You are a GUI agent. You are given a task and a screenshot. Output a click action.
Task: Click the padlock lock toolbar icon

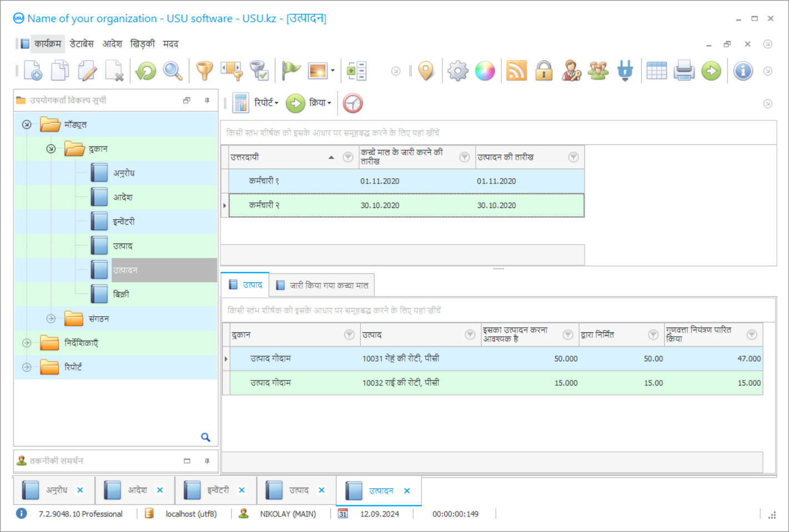tap(544, 71)
